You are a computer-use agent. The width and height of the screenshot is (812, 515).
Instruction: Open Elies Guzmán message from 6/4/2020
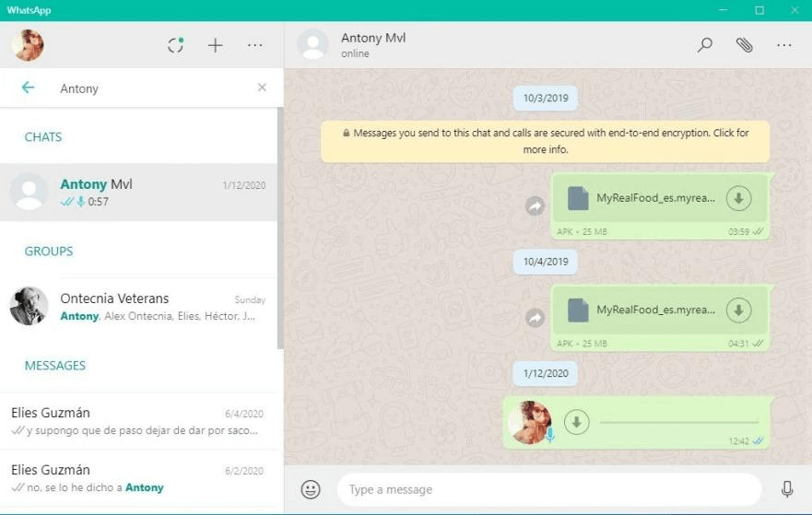tap(138, 421)
